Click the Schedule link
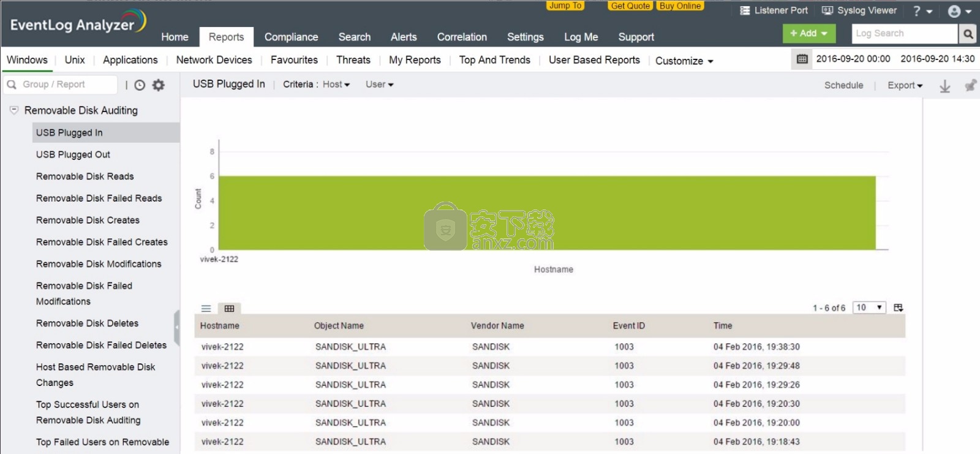This screenshot has height=454, width=980. pos(843,85)
